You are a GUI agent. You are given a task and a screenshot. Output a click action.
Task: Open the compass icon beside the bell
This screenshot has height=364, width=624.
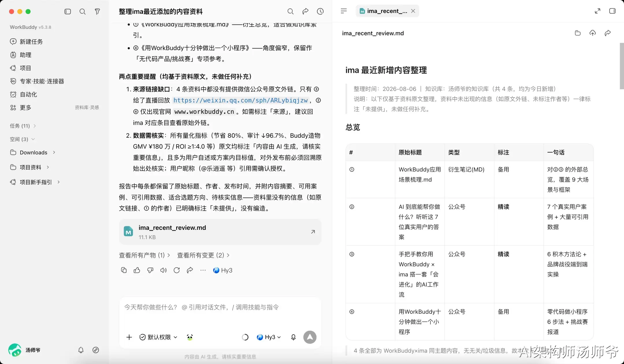pyautogui.click(x=96, y=350)
